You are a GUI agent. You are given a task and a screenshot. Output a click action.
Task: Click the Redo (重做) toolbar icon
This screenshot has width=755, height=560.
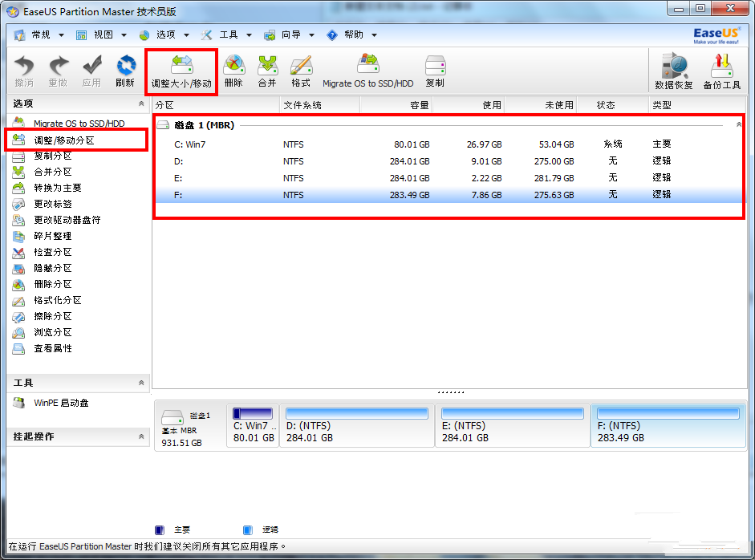click(x=58, y=71)
